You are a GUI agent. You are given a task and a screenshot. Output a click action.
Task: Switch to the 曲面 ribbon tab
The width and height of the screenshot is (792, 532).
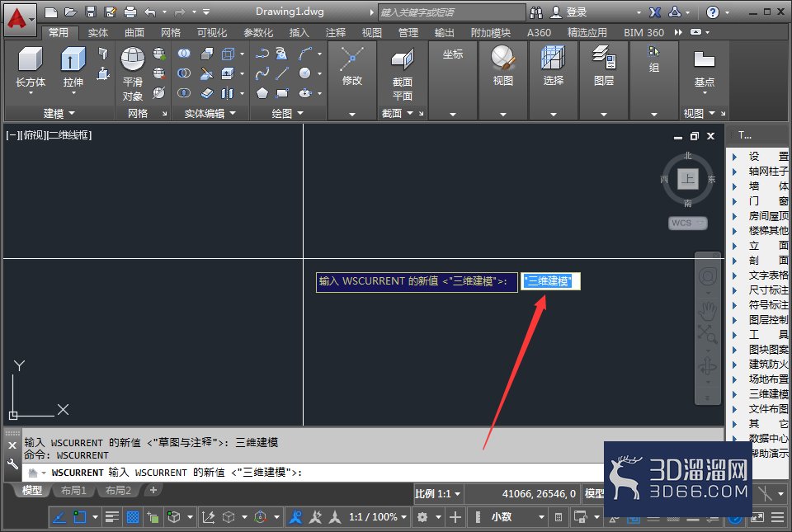[x=134, y=33]
